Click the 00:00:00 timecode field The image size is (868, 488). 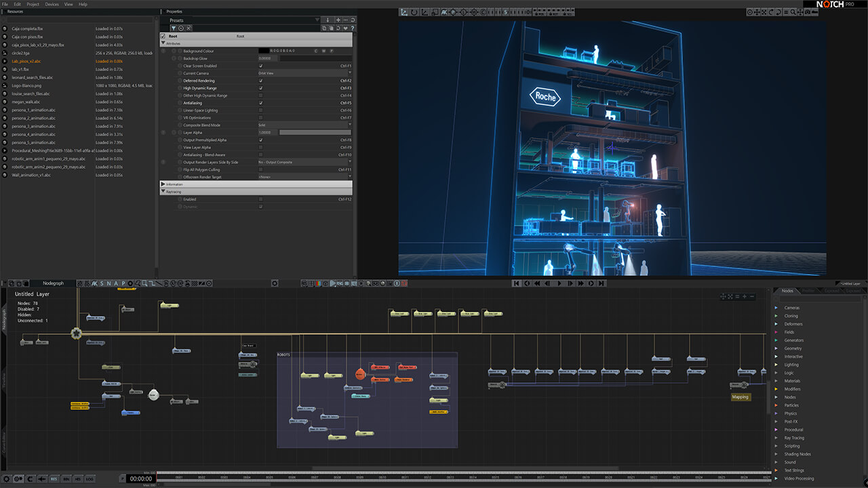click(140, 479)
